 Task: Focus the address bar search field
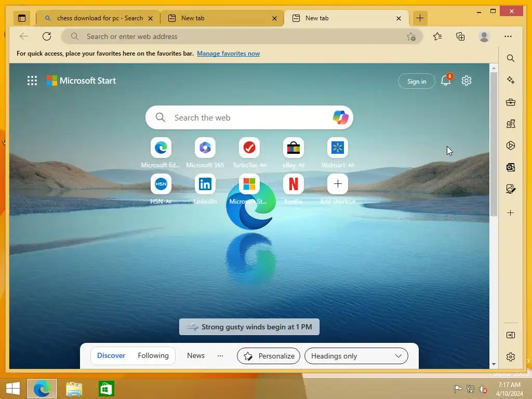coord(242,36)
